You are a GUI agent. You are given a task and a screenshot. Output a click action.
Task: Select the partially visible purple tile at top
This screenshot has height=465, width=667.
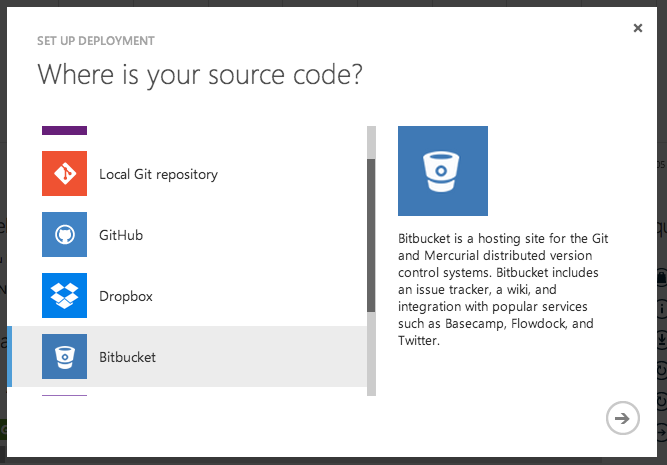(64, 130)
